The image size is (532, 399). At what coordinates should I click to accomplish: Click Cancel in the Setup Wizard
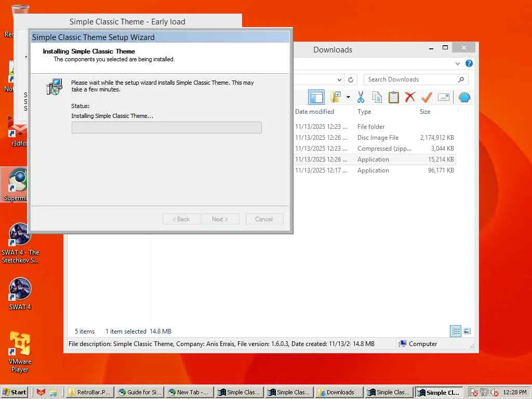[x=264, y=219]
